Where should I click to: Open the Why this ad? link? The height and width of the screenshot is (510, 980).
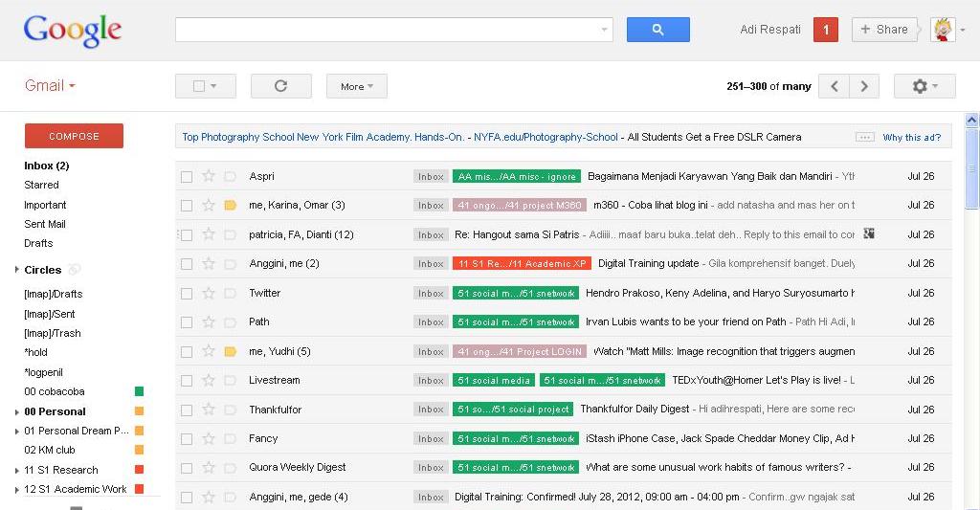tap(911, 138)
